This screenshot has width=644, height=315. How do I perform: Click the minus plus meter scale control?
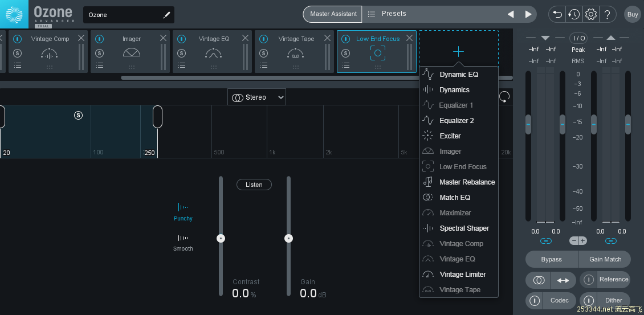[578, 241]
